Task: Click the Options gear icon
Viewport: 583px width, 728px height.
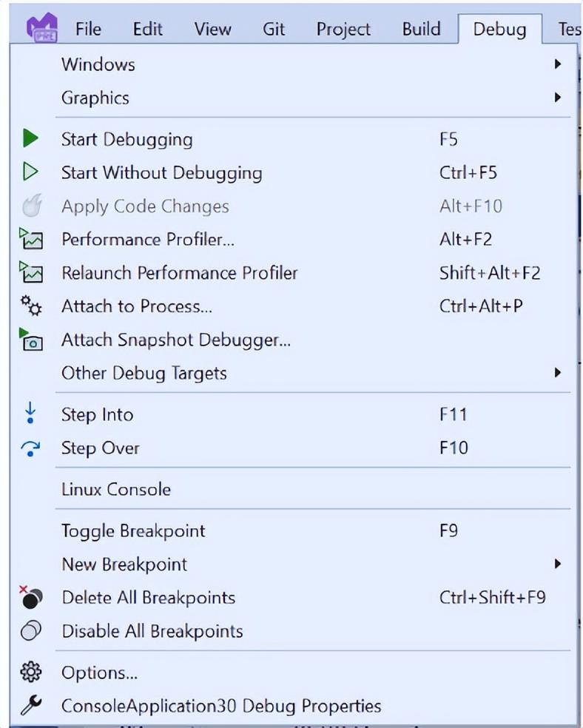Action: click(31, 672)
